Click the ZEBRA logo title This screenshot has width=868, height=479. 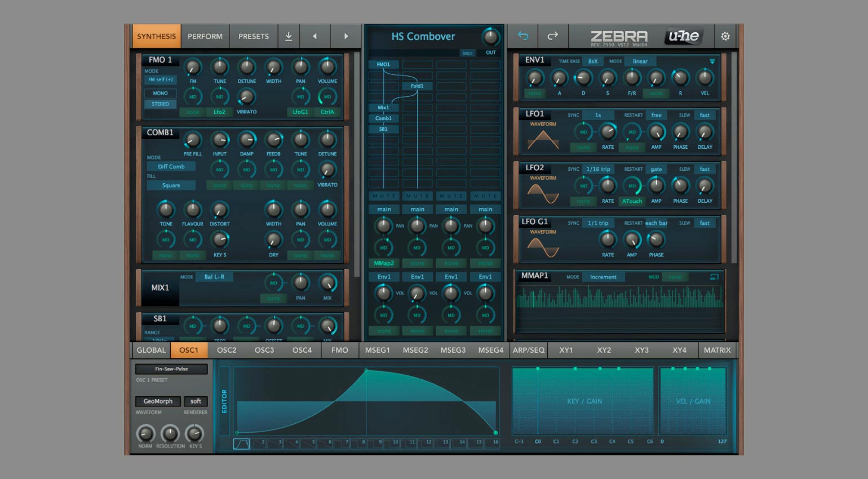tap(619, 36)
